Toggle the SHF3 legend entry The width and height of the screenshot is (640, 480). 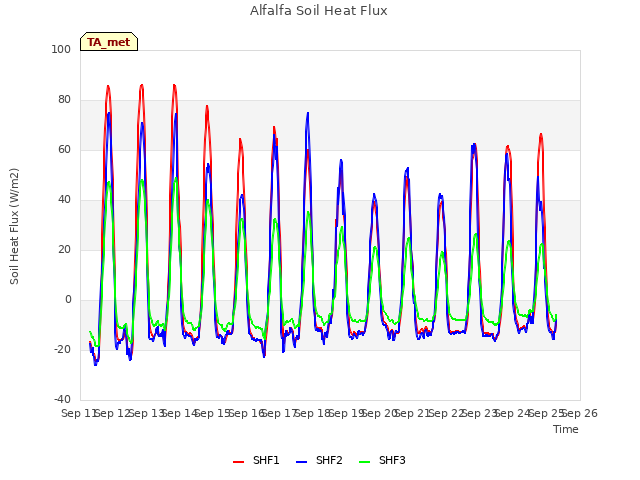tap(382, 460)
